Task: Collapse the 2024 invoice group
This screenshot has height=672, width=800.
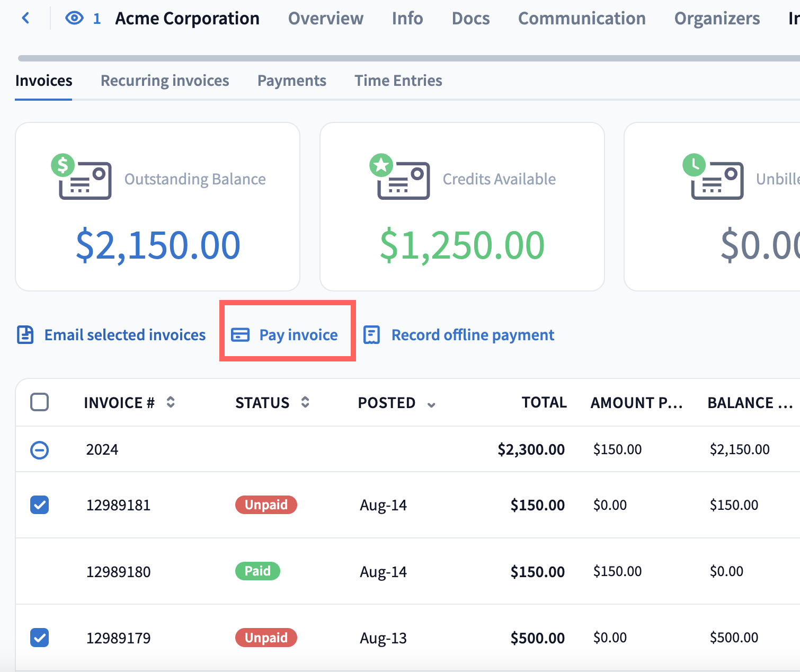Action: point(40,450)
